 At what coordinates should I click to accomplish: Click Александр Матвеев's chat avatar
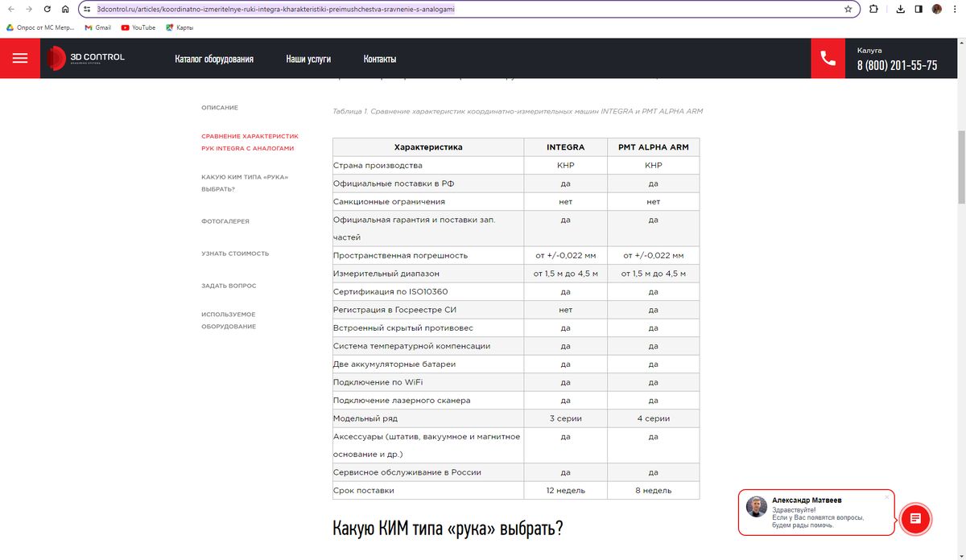tap(756, 506)
